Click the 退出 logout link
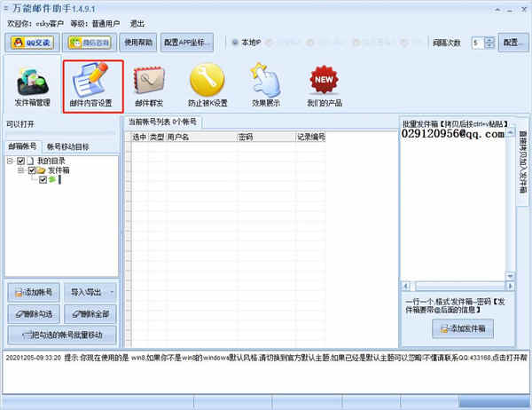Screen dimensions: 532x410 137,23
